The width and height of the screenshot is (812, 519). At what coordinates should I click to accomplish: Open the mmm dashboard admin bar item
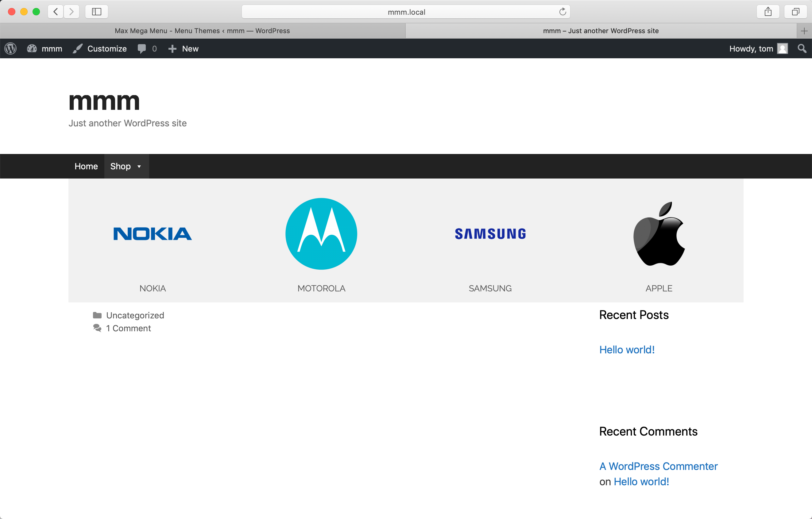[45, 48]
